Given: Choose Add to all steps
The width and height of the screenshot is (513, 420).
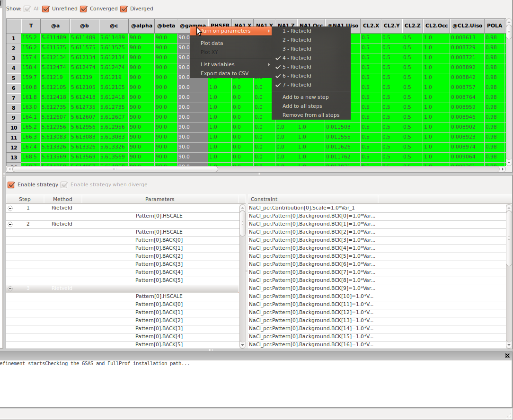Looking at the screenshot, I should point(311,106).
